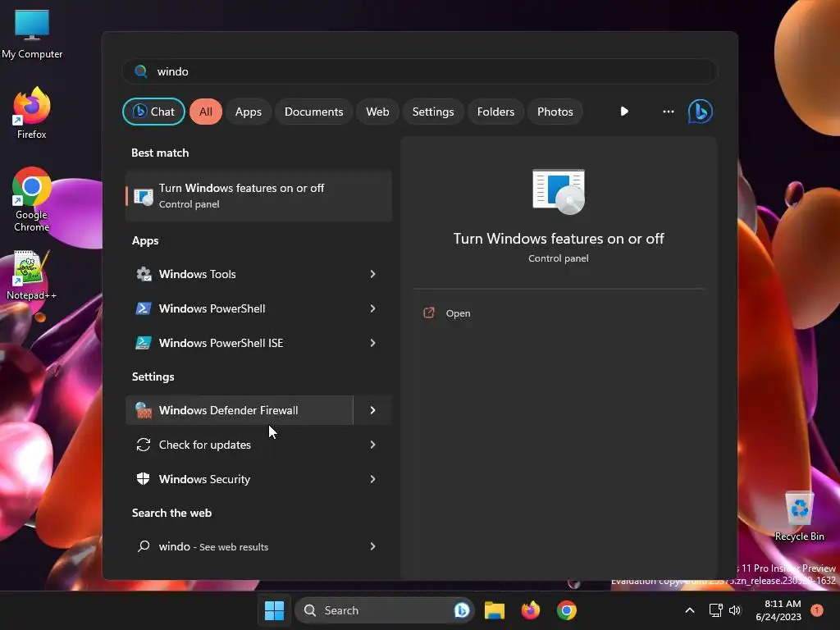Viewport: 840px width, 630px height.
Task: Select the Settings filter tab
Action: click(433, 112)
